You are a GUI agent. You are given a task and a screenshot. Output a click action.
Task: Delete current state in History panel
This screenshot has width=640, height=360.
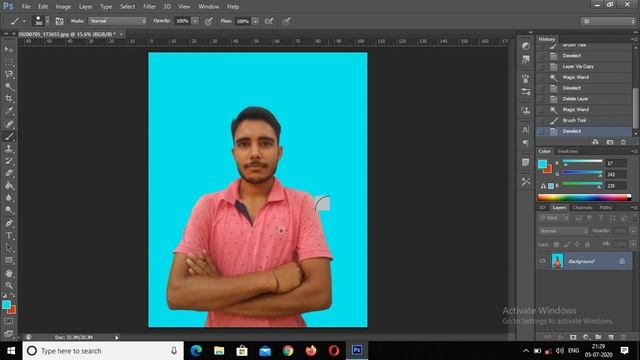click(623, 142)
